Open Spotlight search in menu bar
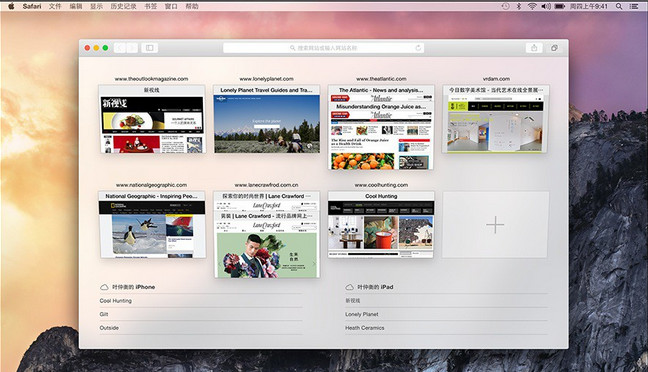 [619, 6]
